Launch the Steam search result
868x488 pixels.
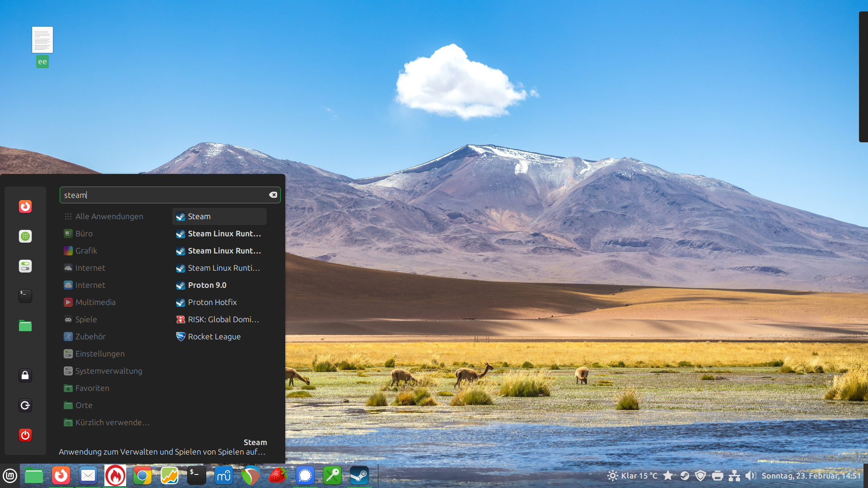click(219, 216)
